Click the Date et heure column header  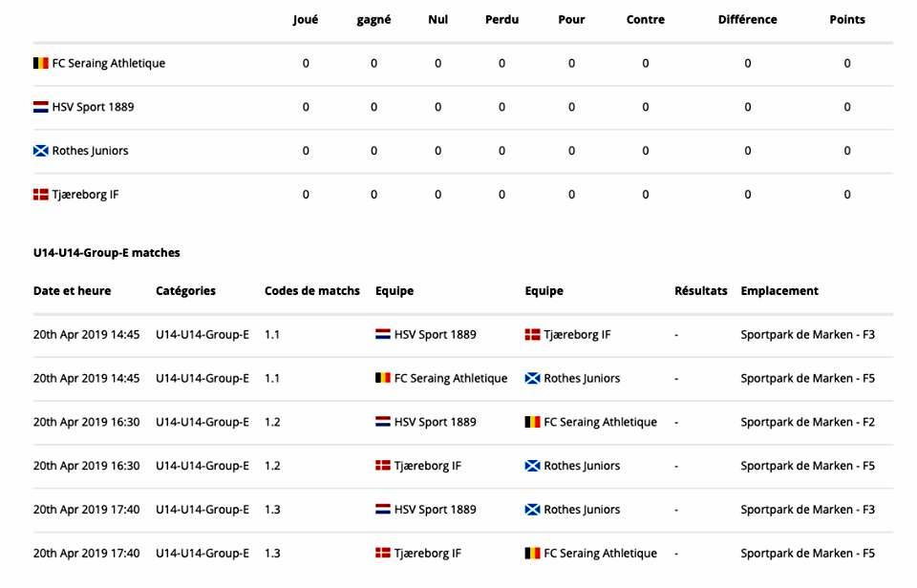pyautogui.click(x=72, y=291)
